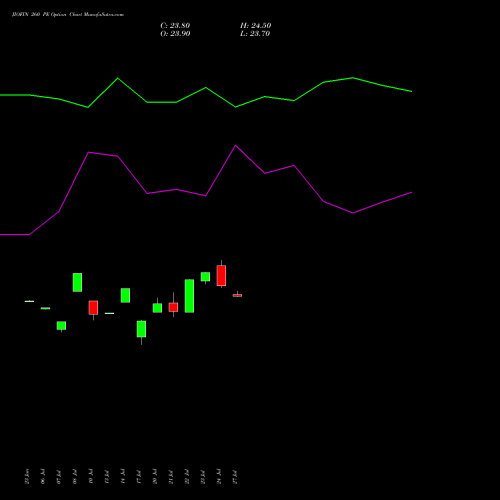Select the 24 Jul date label on axis

pos(219,476)
